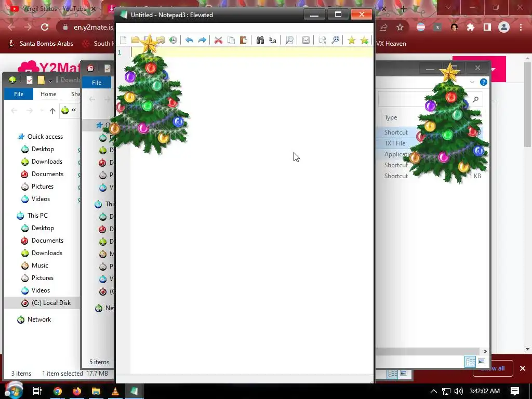Open Task View on the taskbar

[x=37, y=391]
